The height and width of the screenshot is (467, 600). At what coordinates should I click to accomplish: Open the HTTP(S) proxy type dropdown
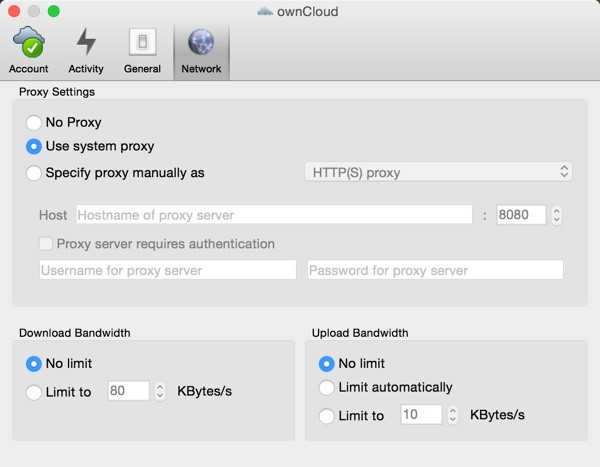pos(439,172)
